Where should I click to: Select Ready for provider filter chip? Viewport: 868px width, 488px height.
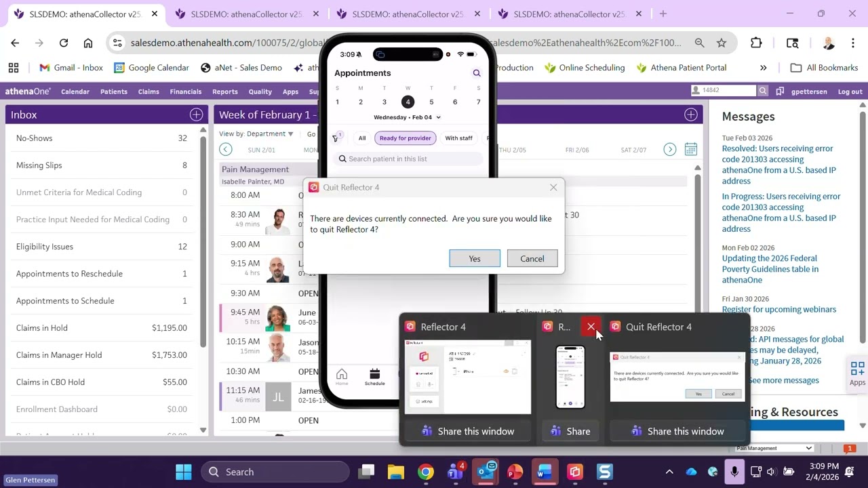click(x=405, y=138)
